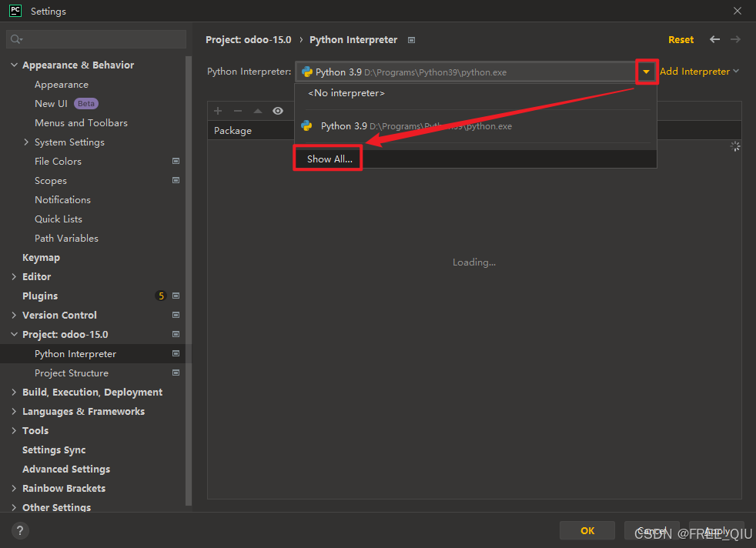
Task: Expand Rainbow Brackets section
Action: click(14, 488)
